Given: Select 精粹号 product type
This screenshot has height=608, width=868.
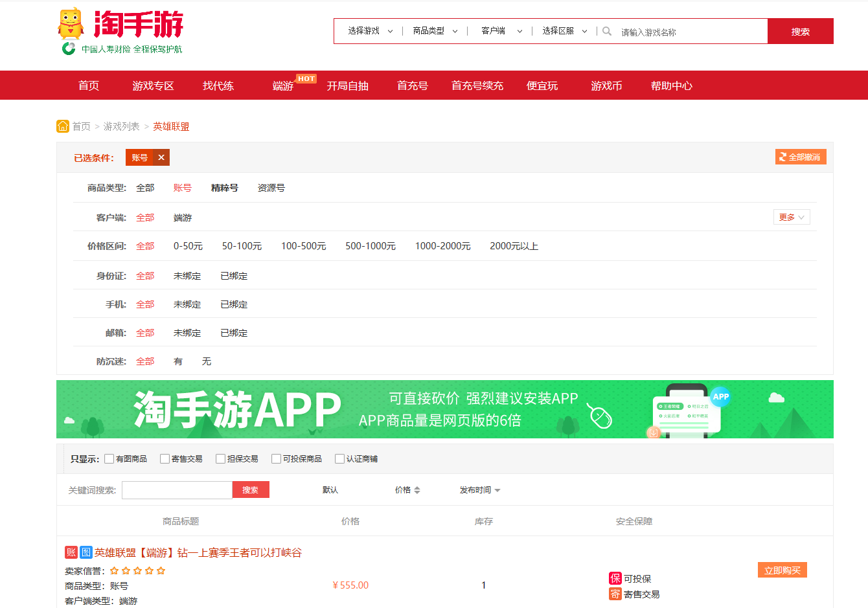Looking at the screenshot, I should coord(225,188).
